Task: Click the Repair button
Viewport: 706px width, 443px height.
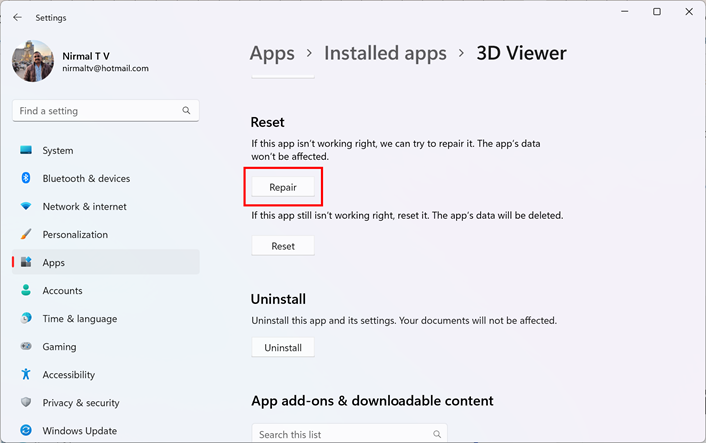Action: click(x=283, y=187)
